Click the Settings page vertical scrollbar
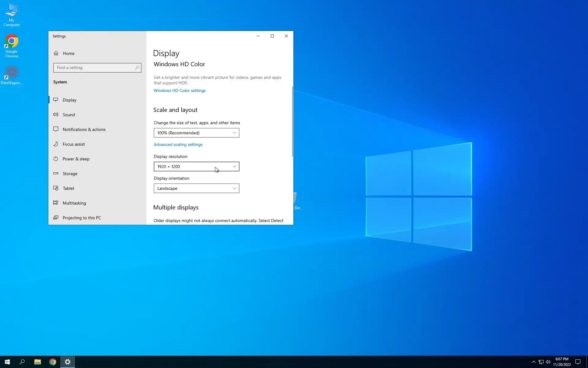This screenshot has width=588, height=368. click(292, 121)
